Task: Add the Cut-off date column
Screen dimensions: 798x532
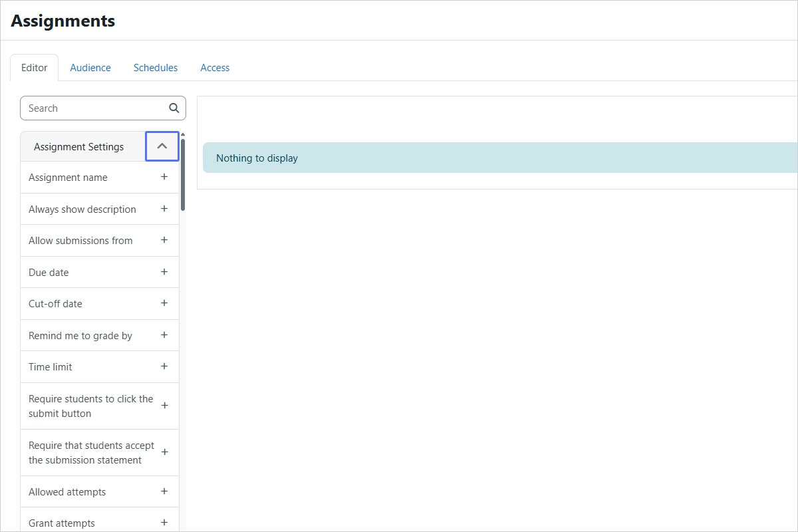Action: pos(164,303)
